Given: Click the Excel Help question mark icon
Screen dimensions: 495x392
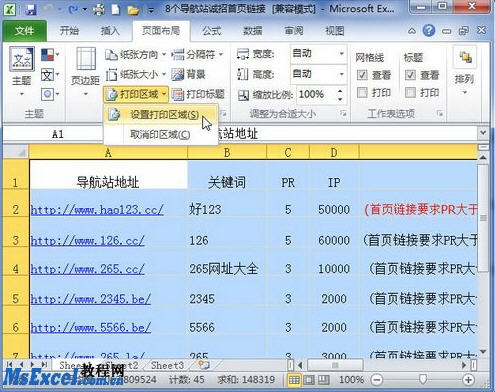Looking at the screenshot, I should coord(429,31).
